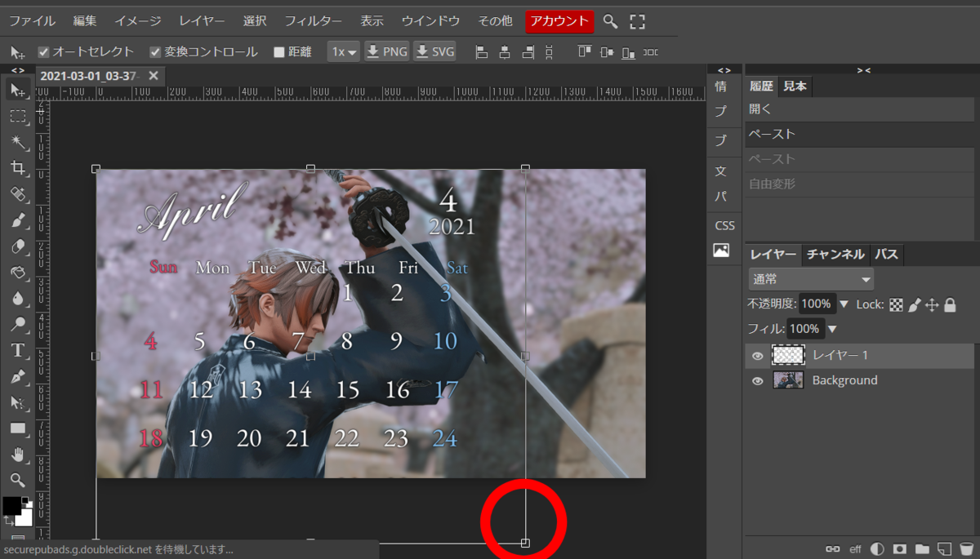
Task: Toggle the 変換コントロール checkbox
Action: (x=155, y=52)
